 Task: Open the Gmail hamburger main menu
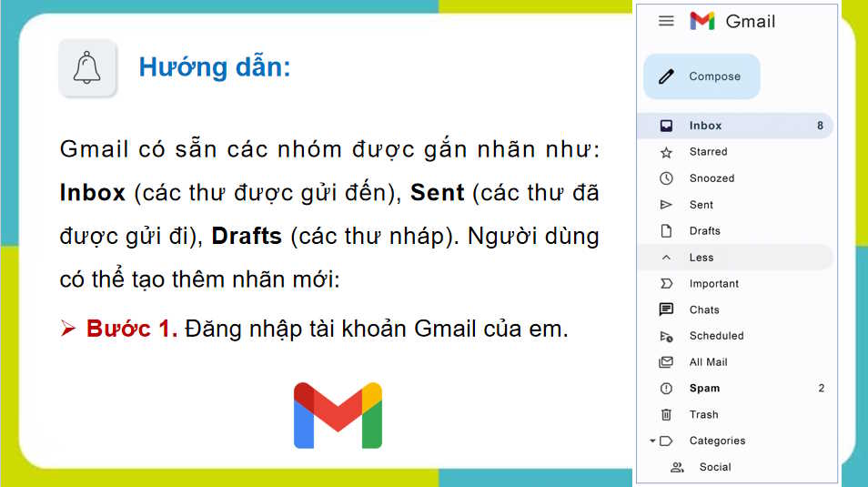tap(666, 21)
